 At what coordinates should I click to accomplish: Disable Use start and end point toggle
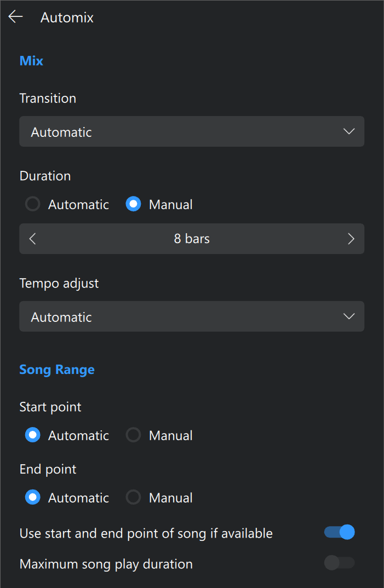coord(339,532)
